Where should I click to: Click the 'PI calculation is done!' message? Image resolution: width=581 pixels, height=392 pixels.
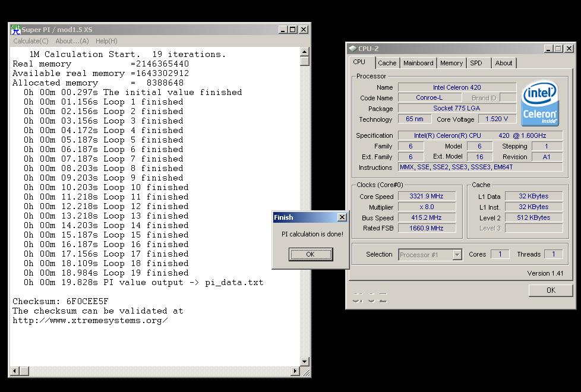tap(312, 234)
